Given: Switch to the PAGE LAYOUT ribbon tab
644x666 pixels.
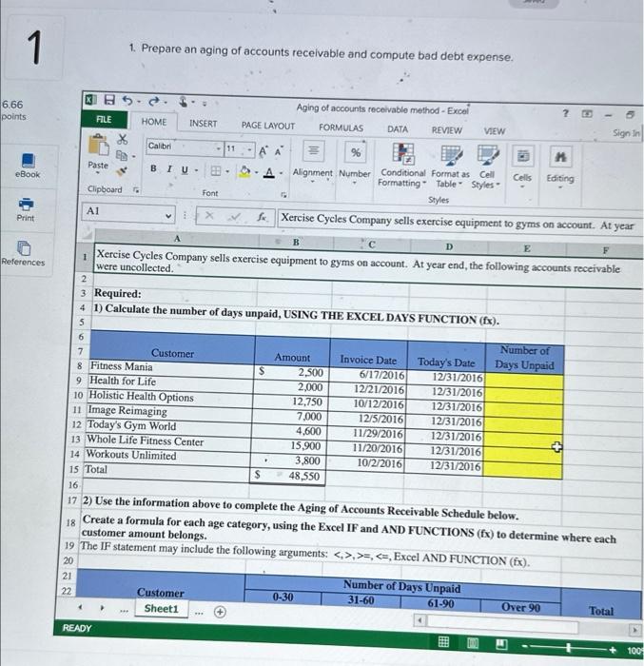Looking at the screenshot, I should click(268, 126).
